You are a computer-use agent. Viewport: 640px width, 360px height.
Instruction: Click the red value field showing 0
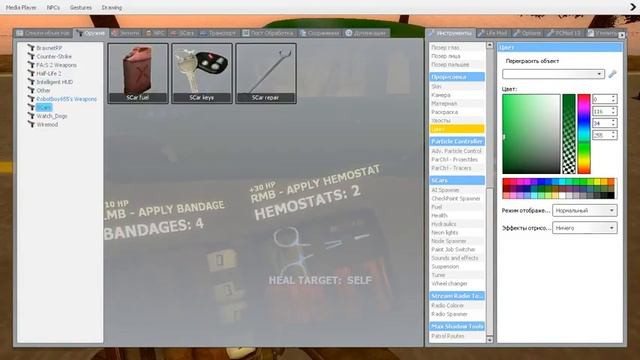coord(604,99)
